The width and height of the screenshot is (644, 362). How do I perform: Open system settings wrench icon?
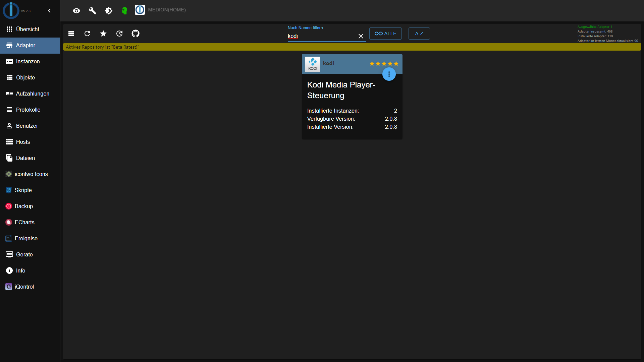[93, 11]
